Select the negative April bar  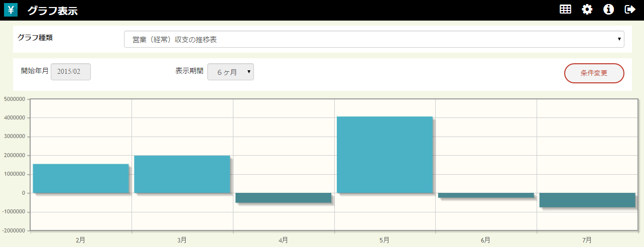click(x=283, y=198)
